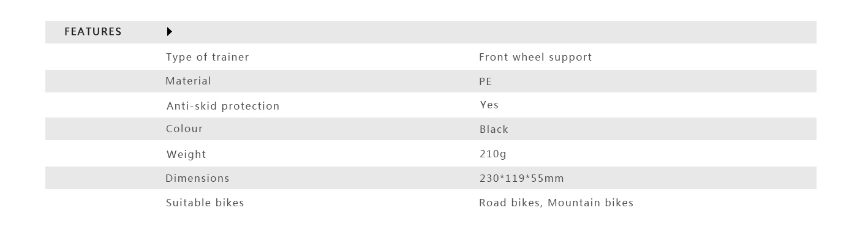Select the 'Front wheel support' value
Viewport: 868px width, 232px height.
(535, 58)
